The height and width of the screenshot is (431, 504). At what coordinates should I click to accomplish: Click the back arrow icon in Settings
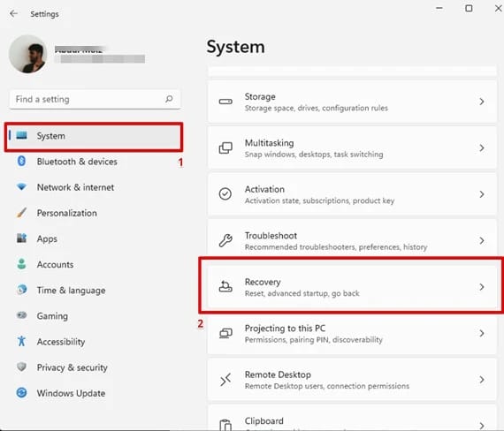(x=13, y=13)
